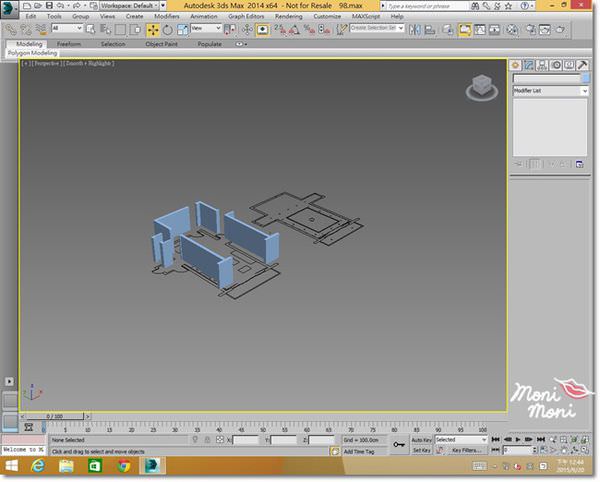Click the Set Key key icon
The width and height of the screenshot is (600, 482).
tap(399, 444)
